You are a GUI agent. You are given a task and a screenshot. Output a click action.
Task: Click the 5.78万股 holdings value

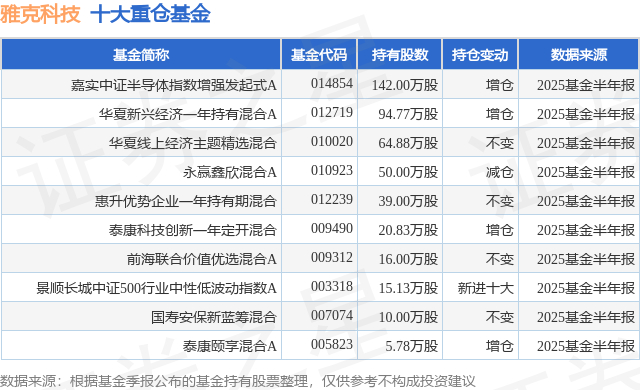pyautogui.click(x=412, y=346)
